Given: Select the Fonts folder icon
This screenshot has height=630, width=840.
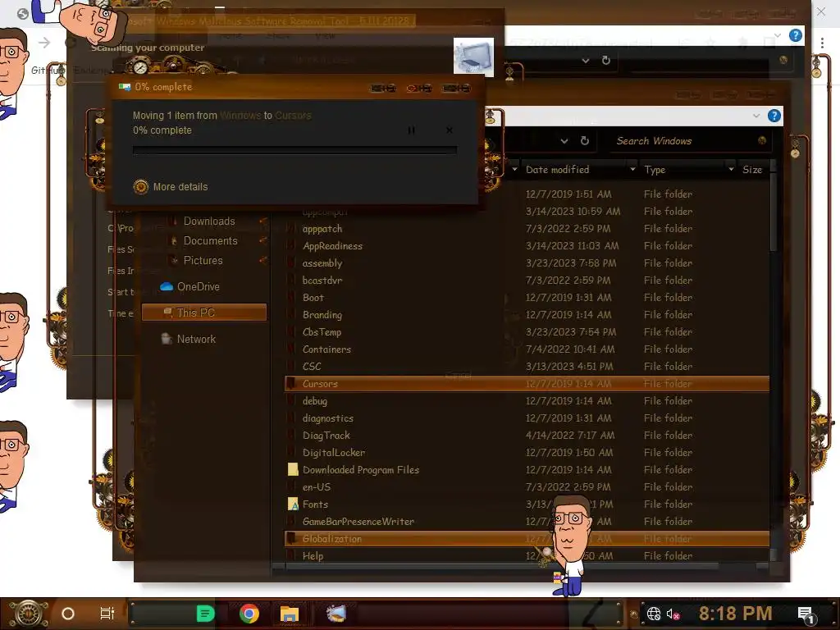Looking at the screenshot, I should click(x=293, y=504).
